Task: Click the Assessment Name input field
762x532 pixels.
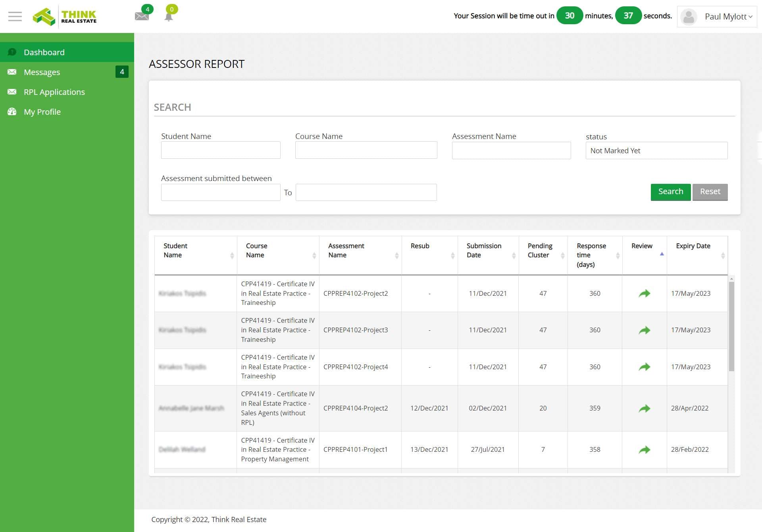Action: (511, 150)
